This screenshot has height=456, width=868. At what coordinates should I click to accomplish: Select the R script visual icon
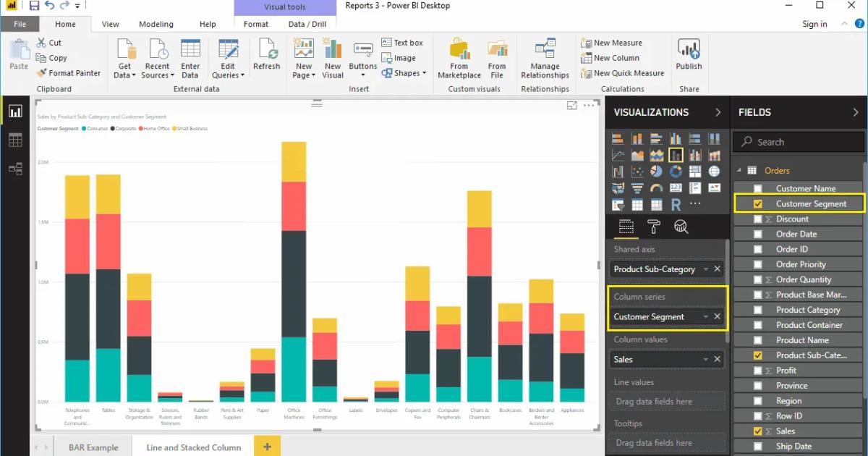[x=676, y=204]
